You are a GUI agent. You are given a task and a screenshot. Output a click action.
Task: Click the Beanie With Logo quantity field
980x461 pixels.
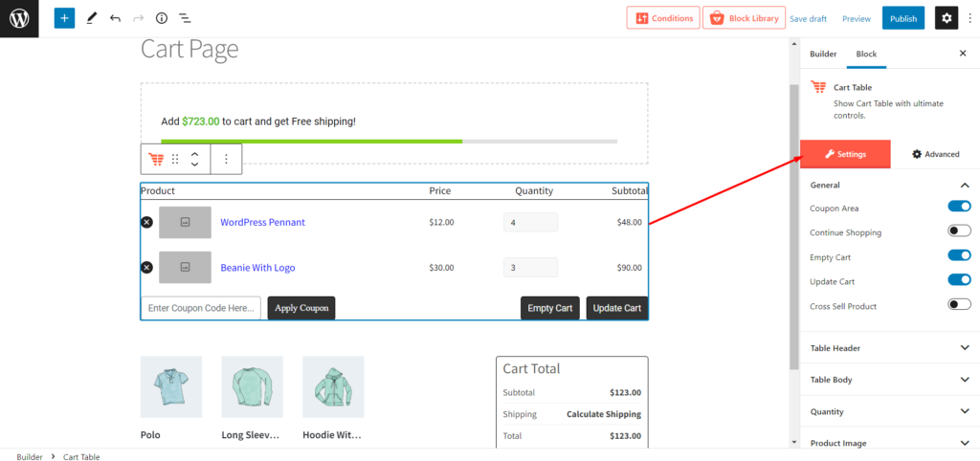pyautogui.click(x=530, y=268)
